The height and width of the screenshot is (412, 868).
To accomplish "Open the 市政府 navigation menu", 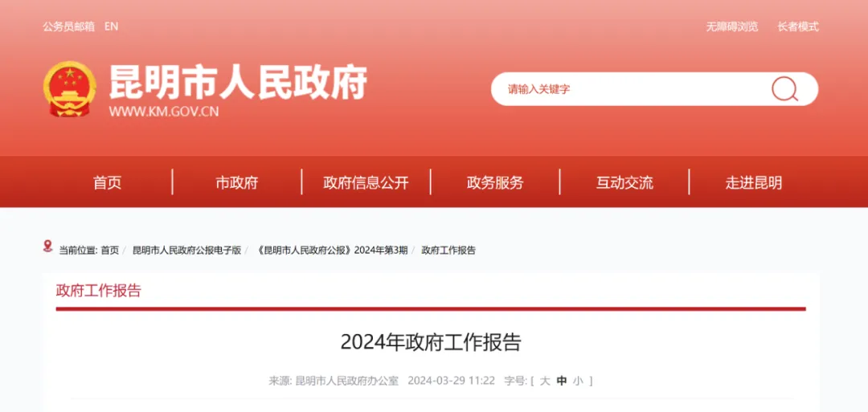I will point(236,183).
